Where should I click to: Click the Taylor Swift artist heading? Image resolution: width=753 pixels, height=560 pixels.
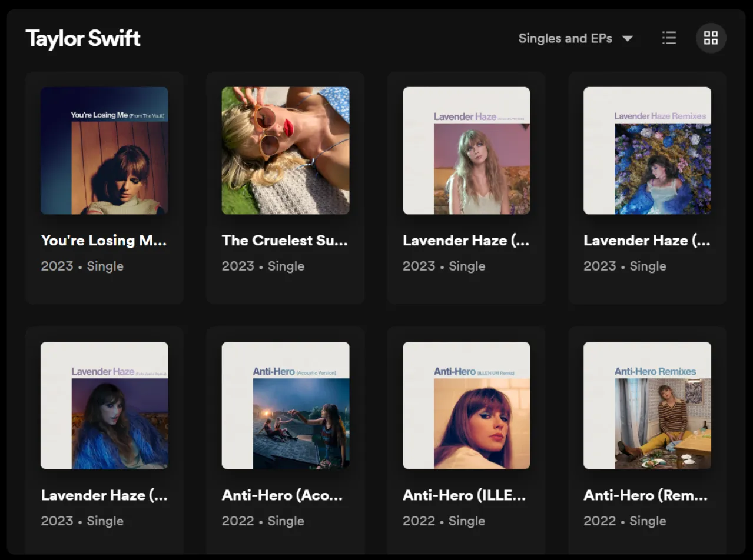point(82,38)
